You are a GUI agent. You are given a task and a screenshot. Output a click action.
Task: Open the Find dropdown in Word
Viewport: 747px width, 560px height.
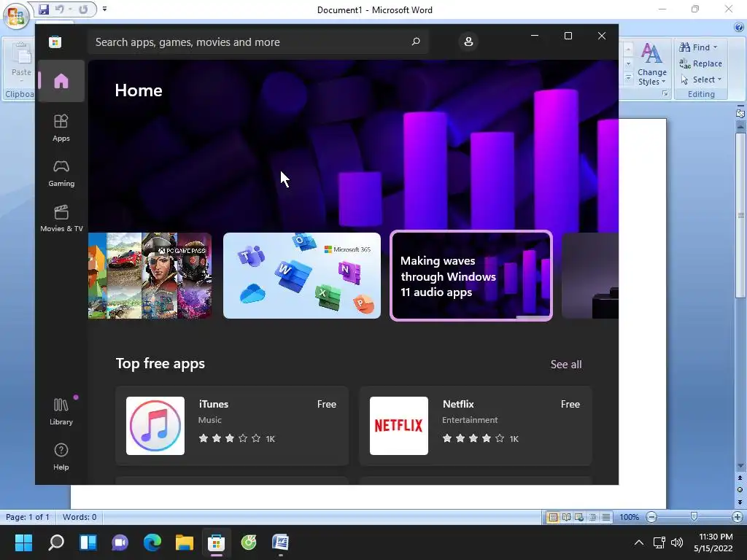tap(698, 47)
